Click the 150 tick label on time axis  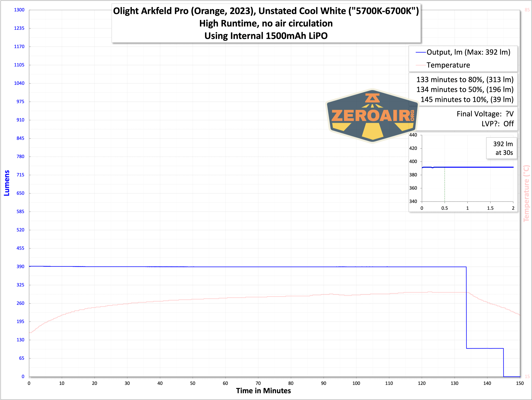pos(520,383)
